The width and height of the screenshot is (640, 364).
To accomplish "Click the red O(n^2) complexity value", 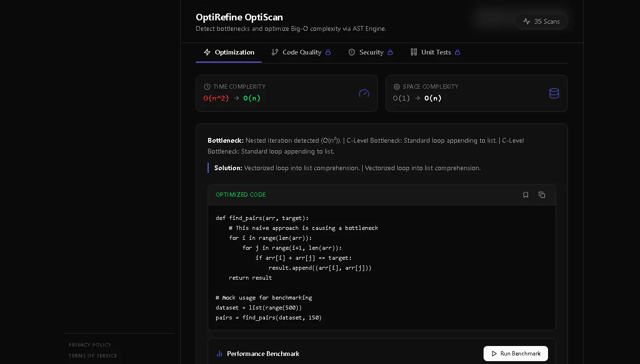I will click(x=216, y=98).
